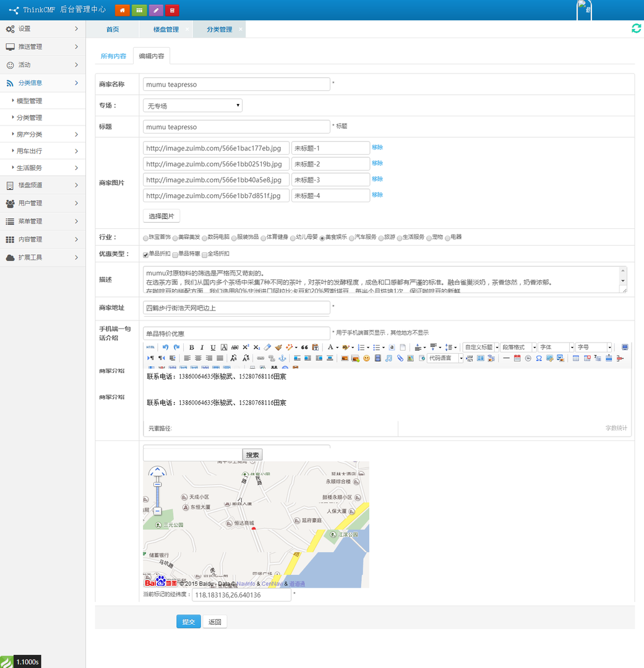Select the 体育健身 industry radio button
The width and height of the screenshot is (644, 668).
pyautogui.click(x=264, y=238)
